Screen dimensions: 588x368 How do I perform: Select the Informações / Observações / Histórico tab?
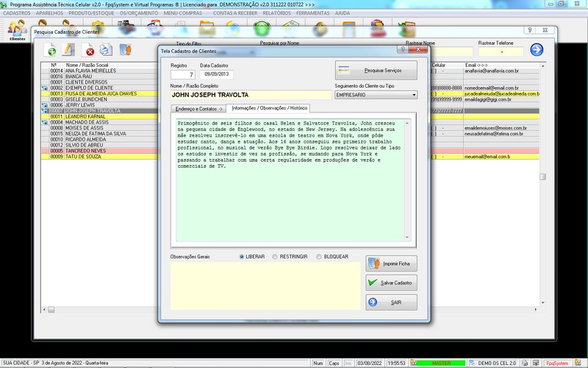(x=269, y=108)
